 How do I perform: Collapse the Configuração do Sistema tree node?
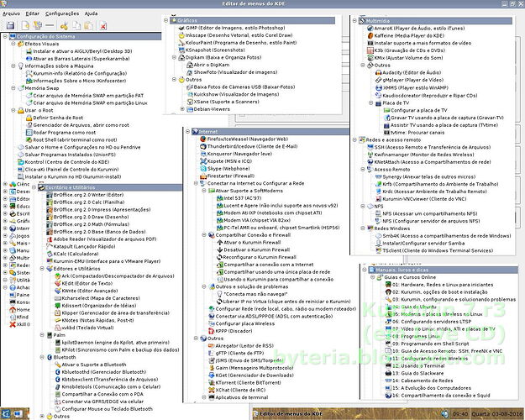(5, 36)
